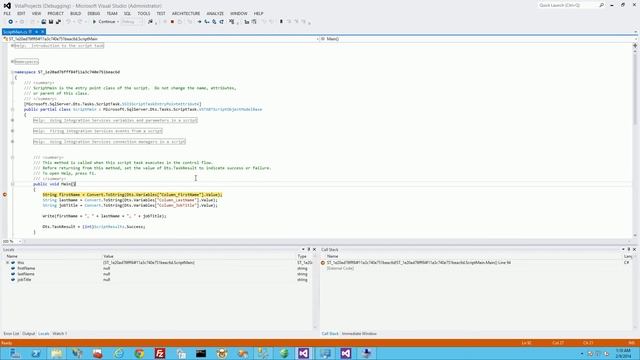640x360 pixels.
Task: Open the VIEW menu
Action: pyautogui.click(x=36, y=13)
